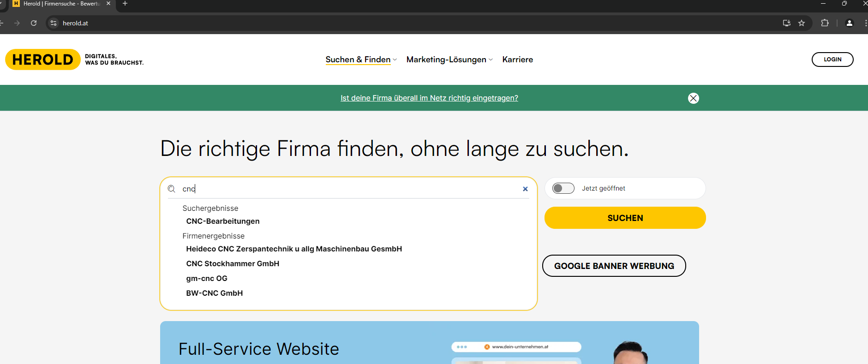Click the HEROLD logo
This screenshot has height=364, width=868.
coord(43,60)
